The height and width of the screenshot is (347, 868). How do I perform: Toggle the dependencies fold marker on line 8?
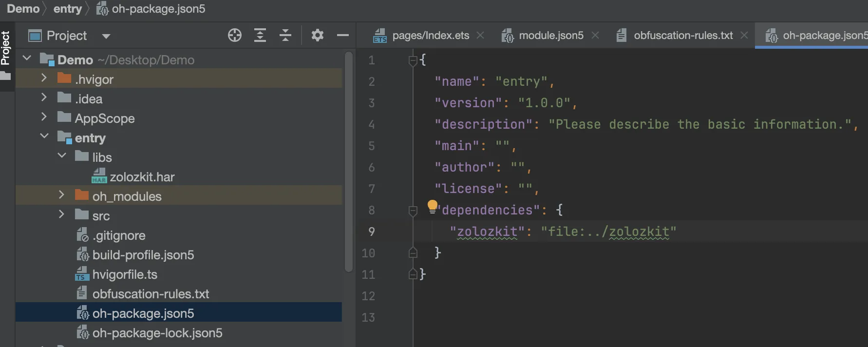[413, 211]
